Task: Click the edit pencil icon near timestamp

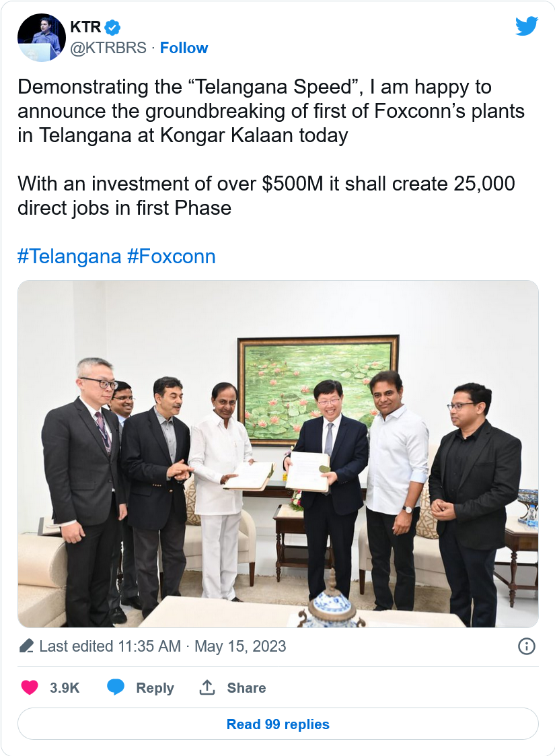Action: click(27, 646)
